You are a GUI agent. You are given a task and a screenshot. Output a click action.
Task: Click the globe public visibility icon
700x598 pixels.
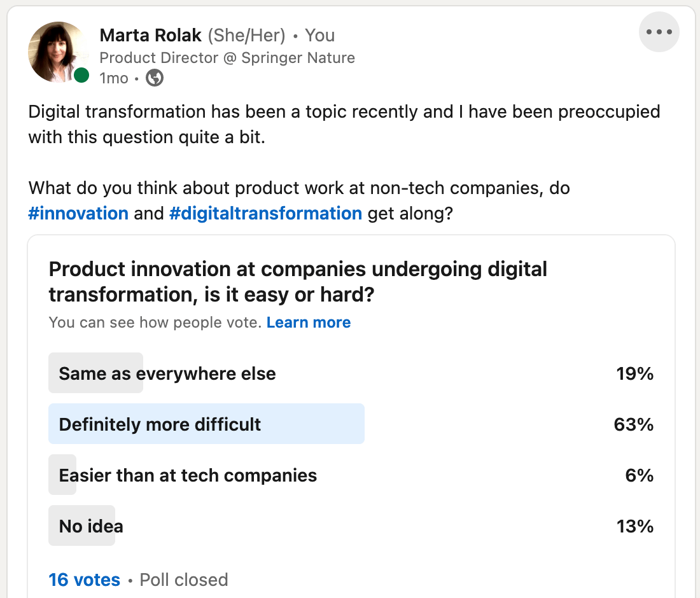click(155, 78)
